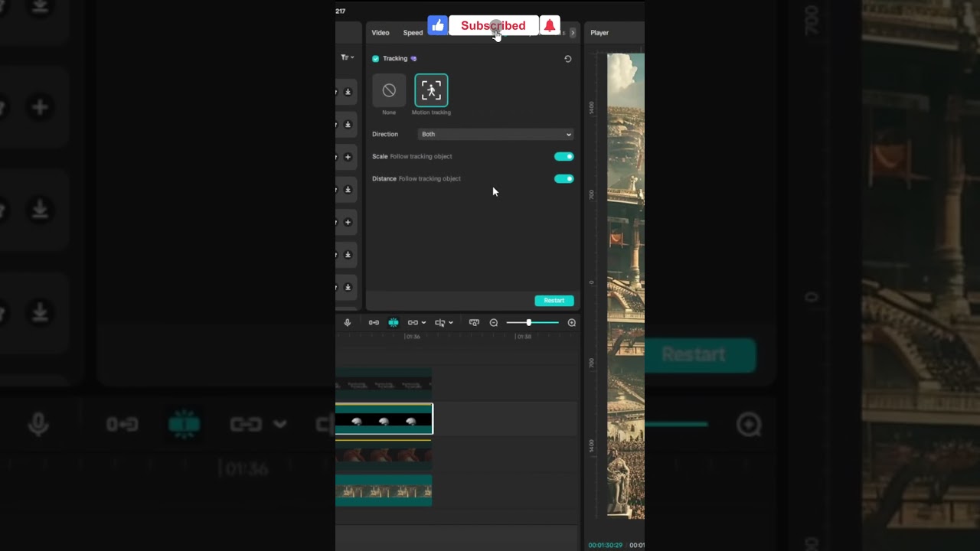Click the Restart button

(554, 301)
